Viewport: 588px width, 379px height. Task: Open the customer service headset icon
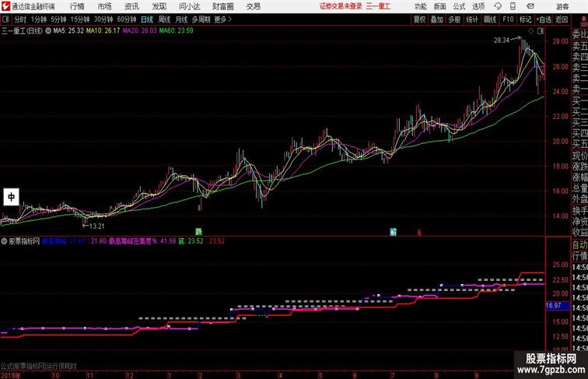(498, 6)
